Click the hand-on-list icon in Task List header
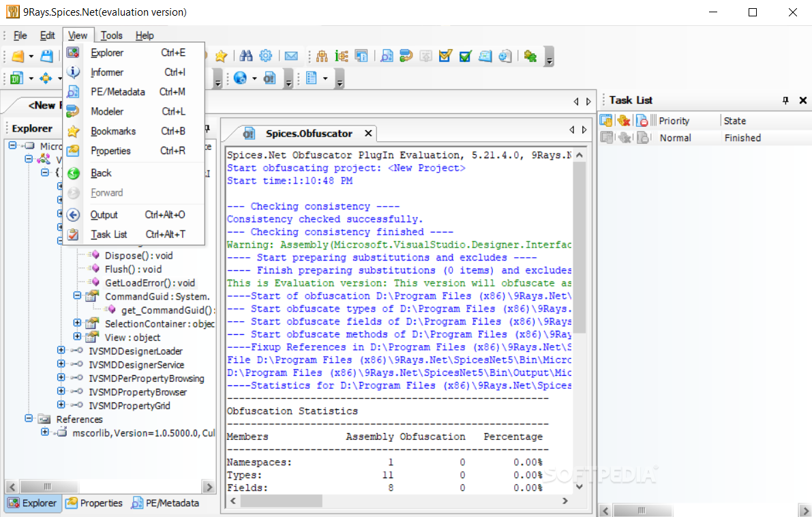 pos(606,120)
